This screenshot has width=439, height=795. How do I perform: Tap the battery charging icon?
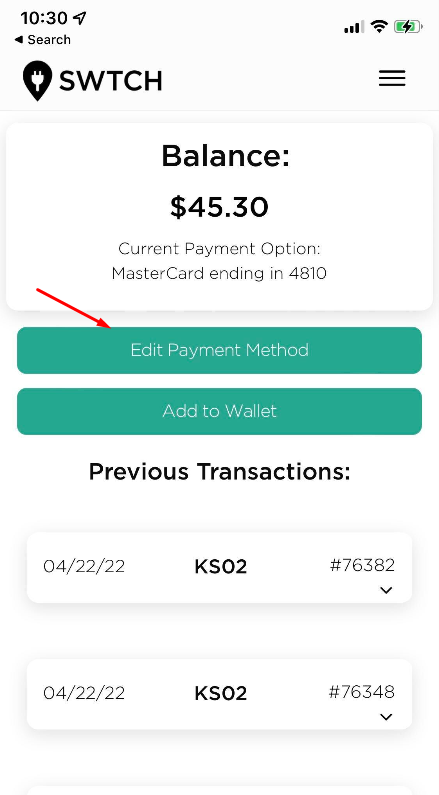click(409, 26)
